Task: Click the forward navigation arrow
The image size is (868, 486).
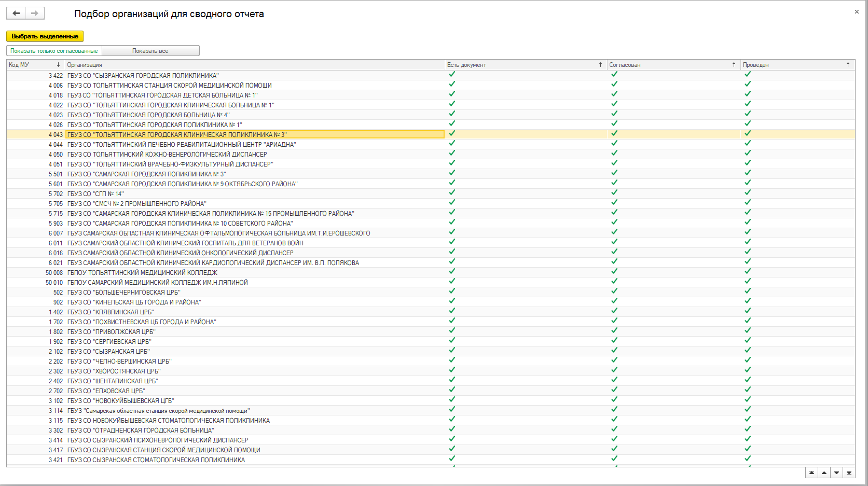Action: [35, 13]
